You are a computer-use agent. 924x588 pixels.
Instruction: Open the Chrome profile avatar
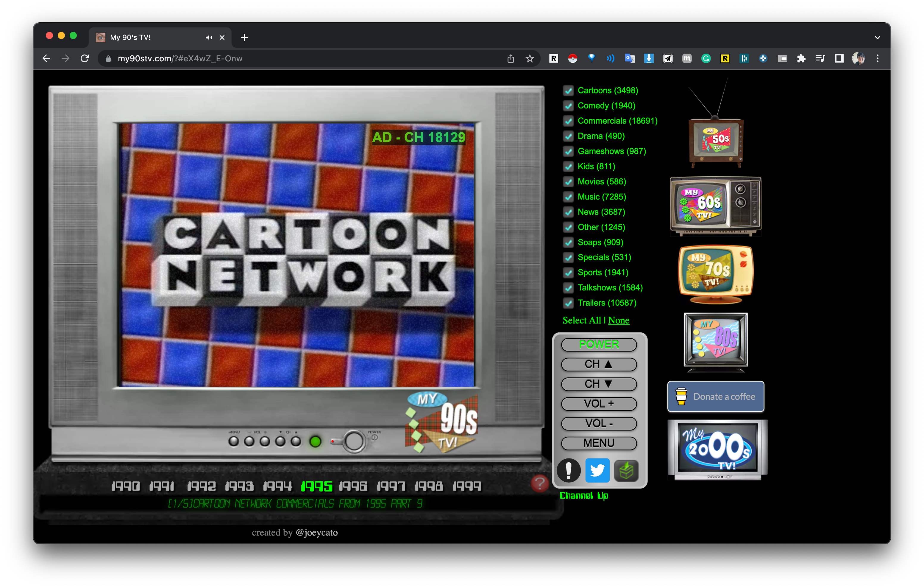click(x=858, y=58)
